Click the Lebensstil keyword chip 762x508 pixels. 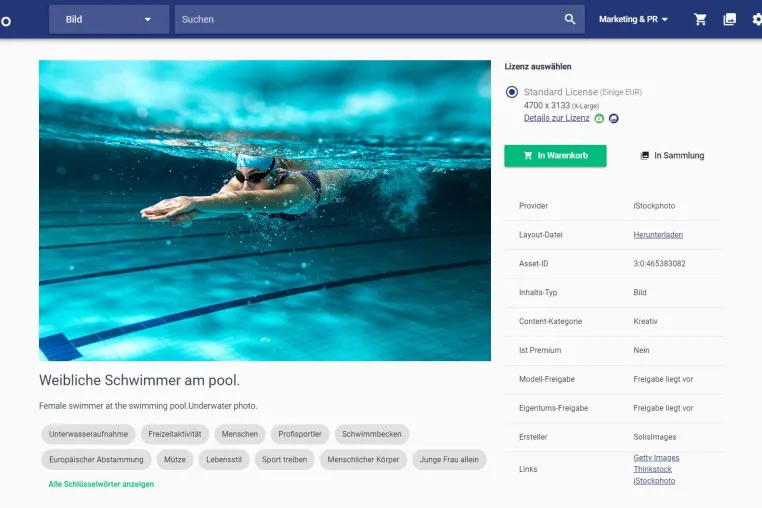[224, 459]
